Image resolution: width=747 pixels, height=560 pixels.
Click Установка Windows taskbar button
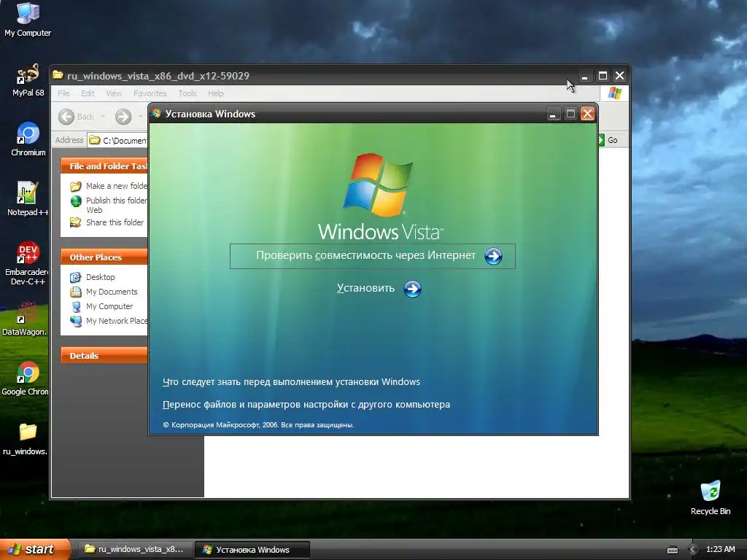click(x=252, y=550)
